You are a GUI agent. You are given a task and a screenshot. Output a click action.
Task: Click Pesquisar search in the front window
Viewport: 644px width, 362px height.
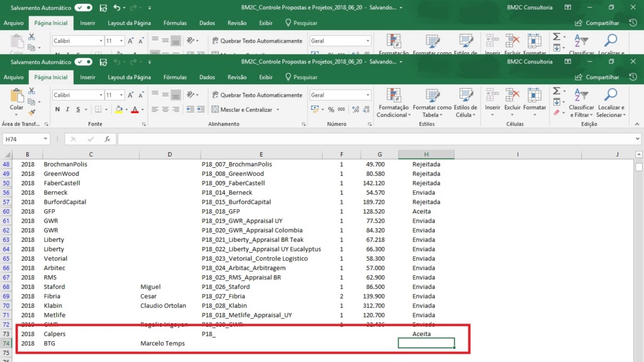(x=301, y=77)
